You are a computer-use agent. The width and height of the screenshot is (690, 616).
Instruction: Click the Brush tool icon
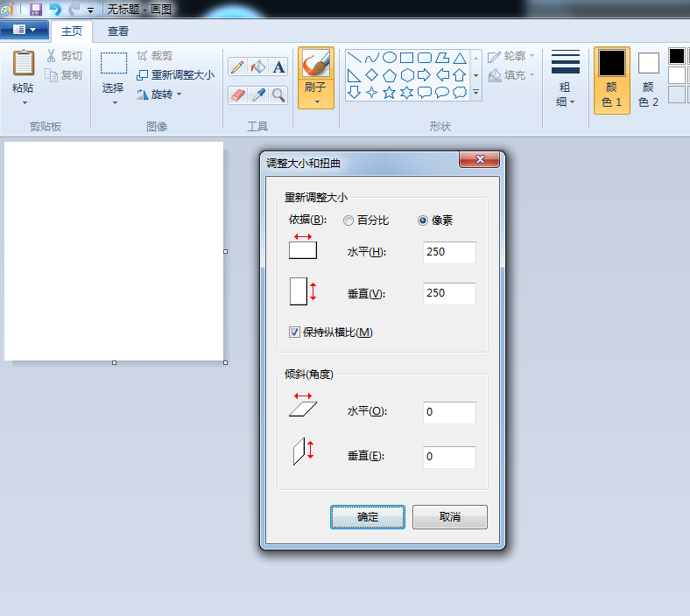(x=316, y=64)
